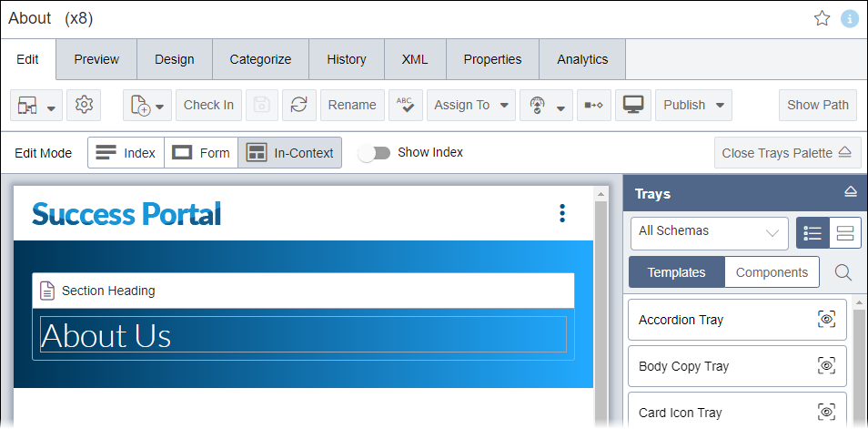Screen dimensions: 868x429
Task: Select the Body Copy Tray template
Action: [x=737, y=366]
